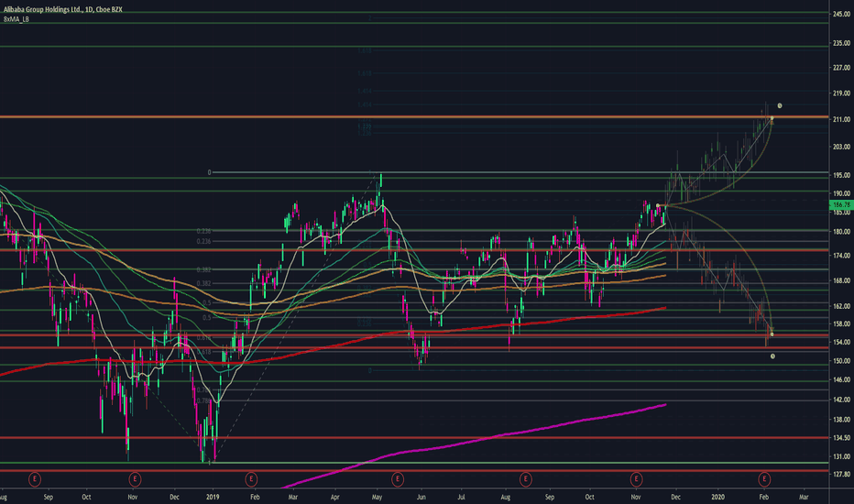Open the 8xMA_LB indicator label
The width and height of the screenshot is (854, 504).
(16, 19)
